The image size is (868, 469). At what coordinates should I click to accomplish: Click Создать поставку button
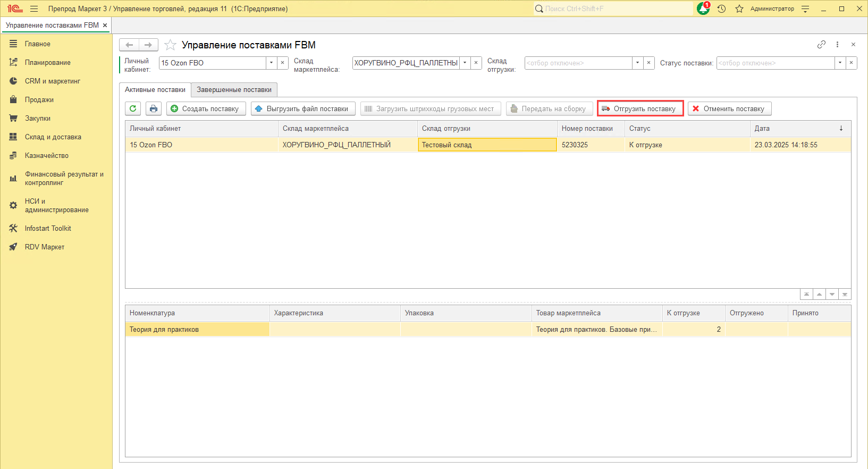coord(206,108)
